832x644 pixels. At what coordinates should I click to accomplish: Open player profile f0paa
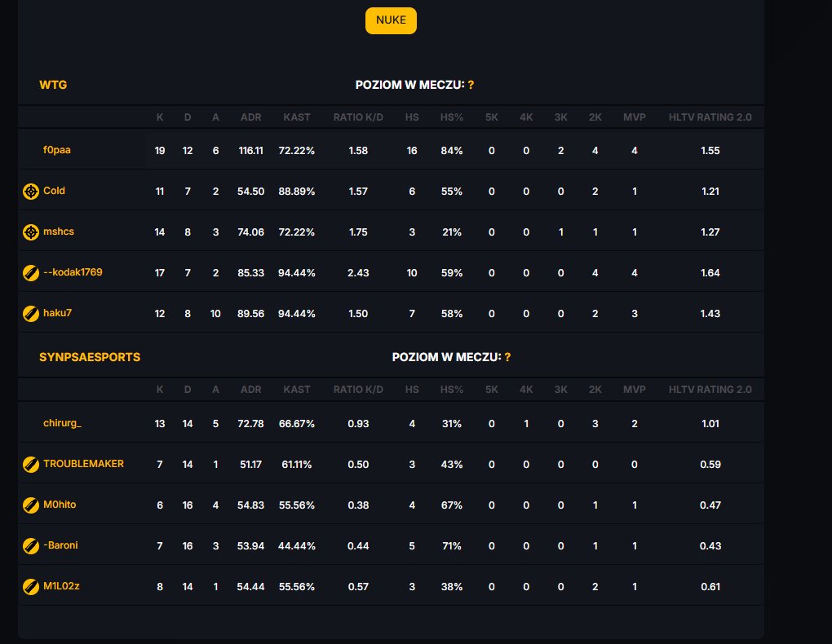tap(57, 150)
